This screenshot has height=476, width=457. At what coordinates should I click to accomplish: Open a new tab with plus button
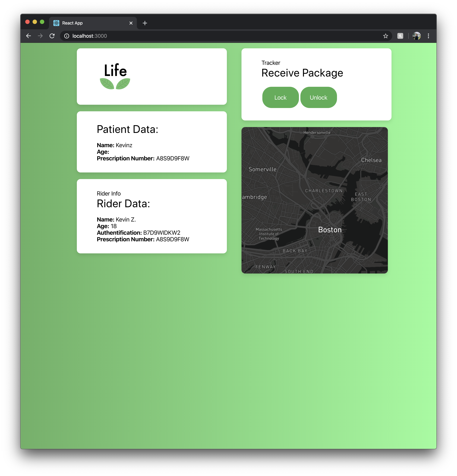(x=145, y=23)
